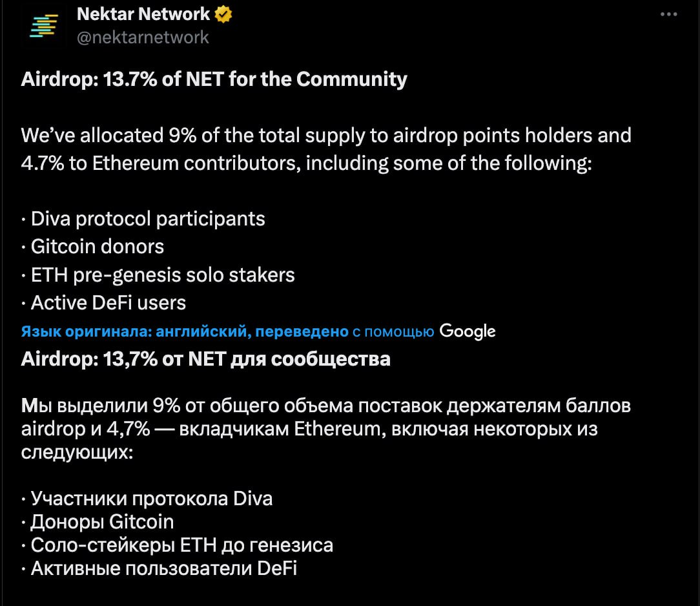Visit the @nektarnetwork handle
The width and height of the screenshot is (700, 606).
143,37
